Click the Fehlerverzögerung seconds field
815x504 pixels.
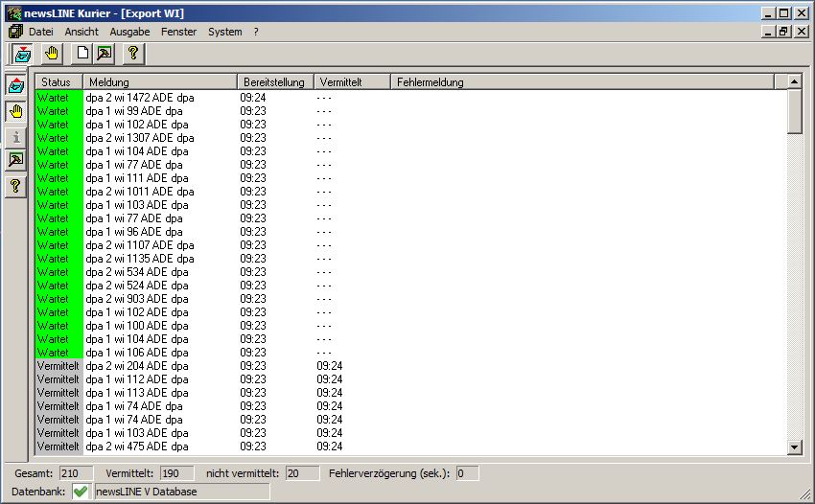tap(466, 473)
